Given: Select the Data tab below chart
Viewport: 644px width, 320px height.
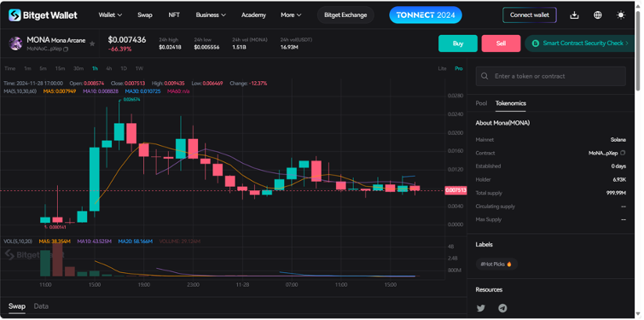Looking at the screenshot, I should [41, 306].
